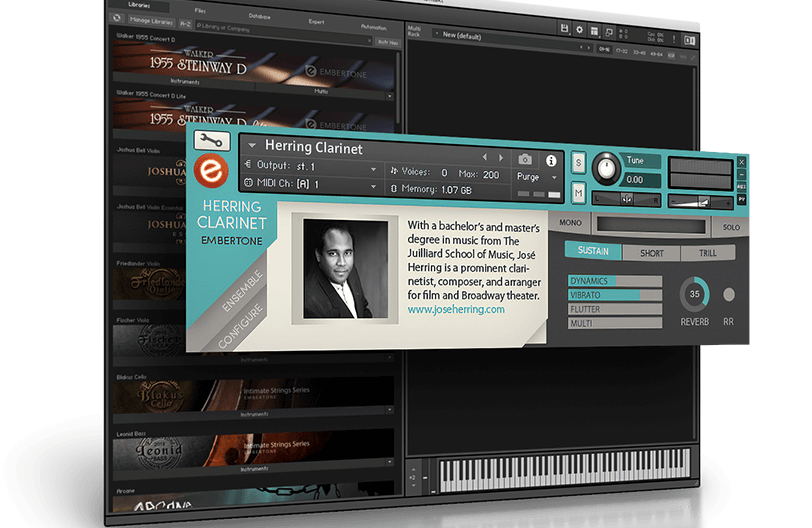The height and width of the screenshot is (528, 812).
Task: Collapse the Herring Clarinet header triangle
Action: 252,145
